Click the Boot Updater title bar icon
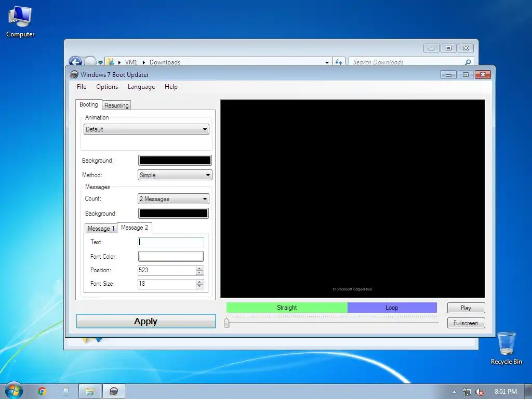 [x=74, y=75]
